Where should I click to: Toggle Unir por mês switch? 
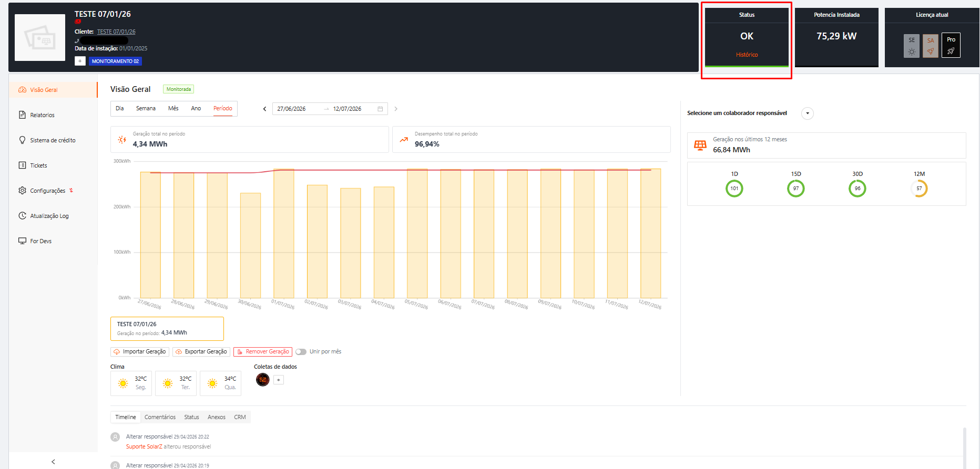click(x=301, y=352)
